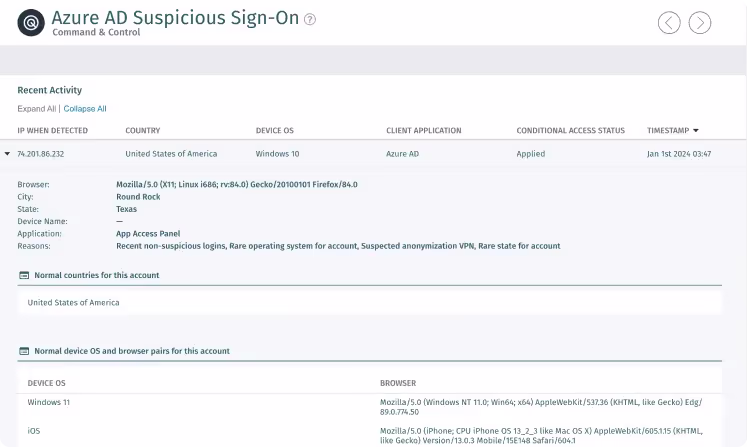Sort by Client Application column
Screen dimensions: 747x447
[x=424, y=131]
